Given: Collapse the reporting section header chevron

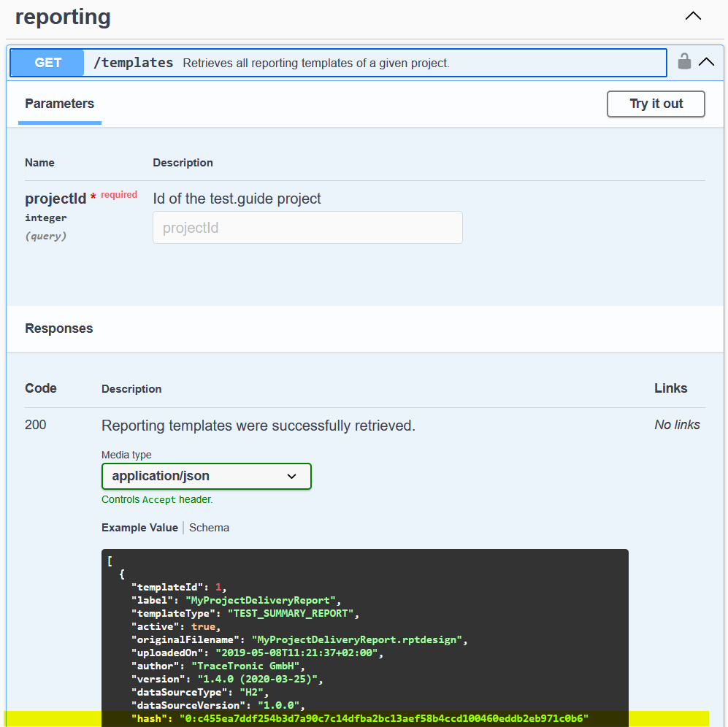Looking at the screenshot, I should (x=692, y=15).
